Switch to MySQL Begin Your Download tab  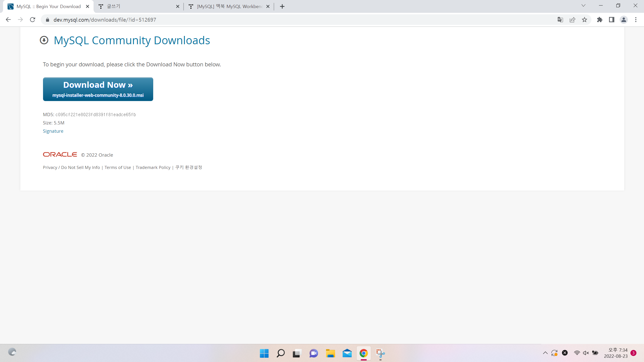[48, 7]
